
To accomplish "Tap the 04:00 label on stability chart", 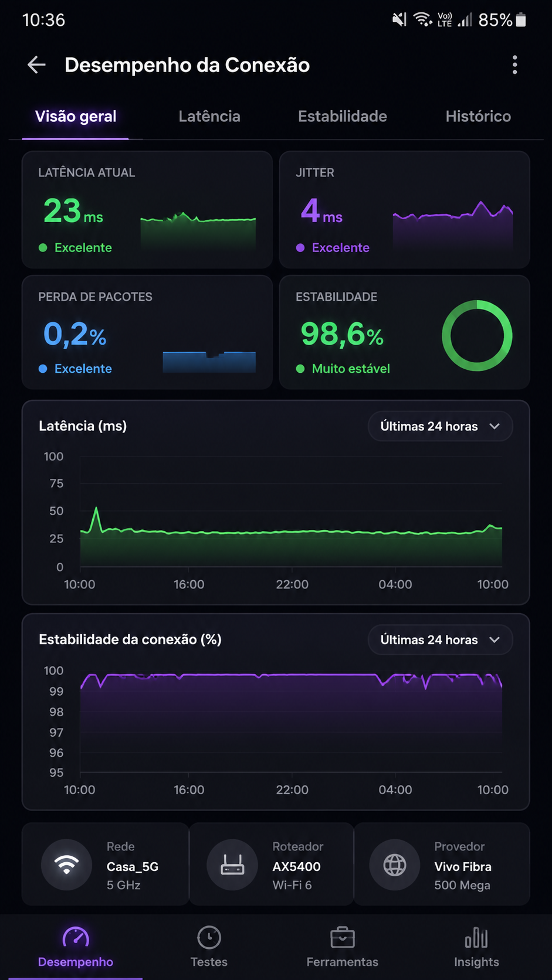I will point(395,790).
